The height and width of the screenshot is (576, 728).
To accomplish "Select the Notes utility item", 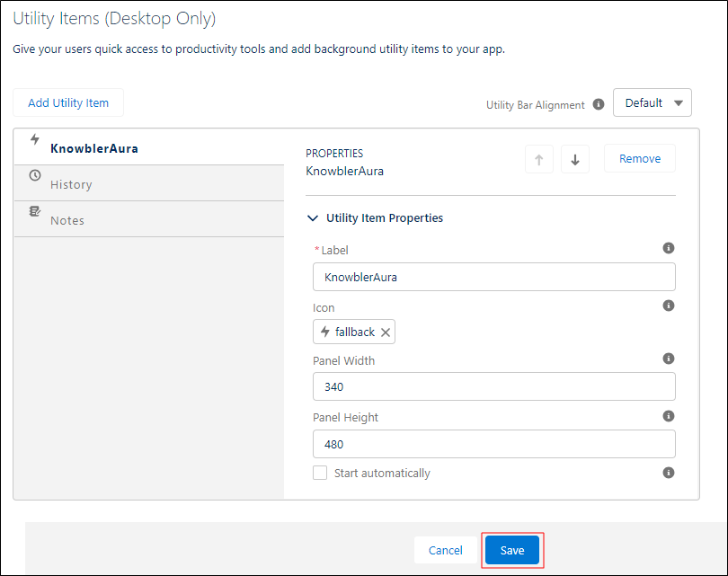I will [x=149, y=219].
